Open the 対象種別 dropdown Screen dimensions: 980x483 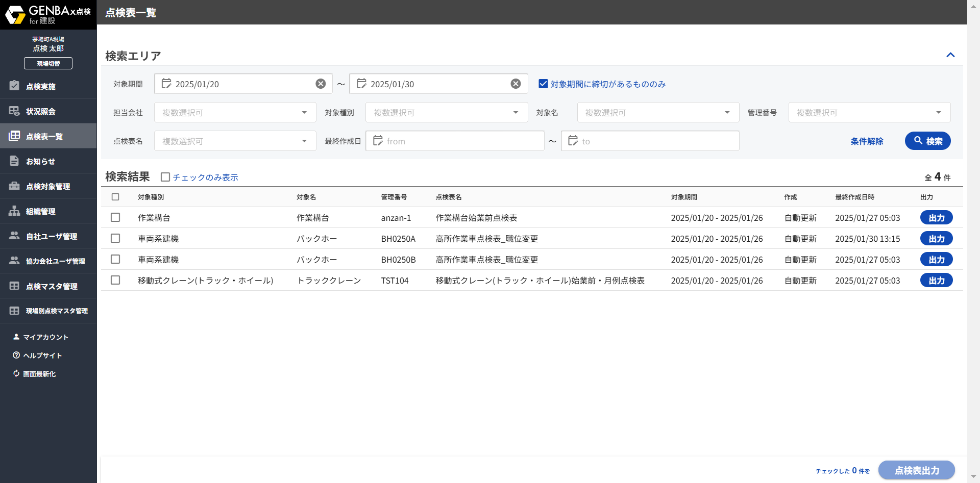click(516, 112)
